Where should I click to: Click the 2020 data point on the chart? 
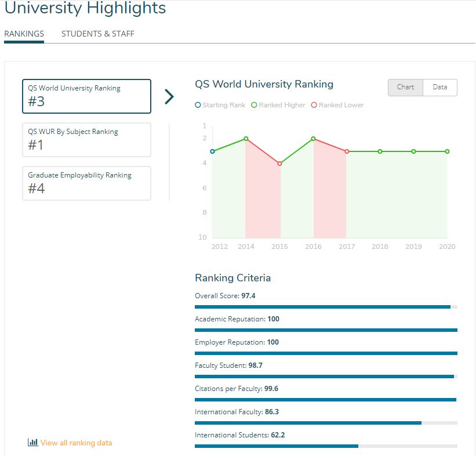[x=447, y=151]
